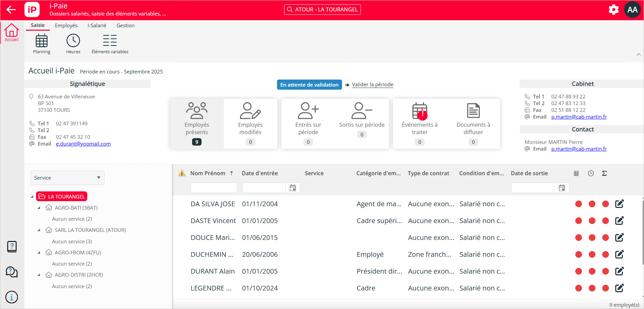Select the LA TOURANGEL folder
Screen dimensions: 644x309
point(62,196)
